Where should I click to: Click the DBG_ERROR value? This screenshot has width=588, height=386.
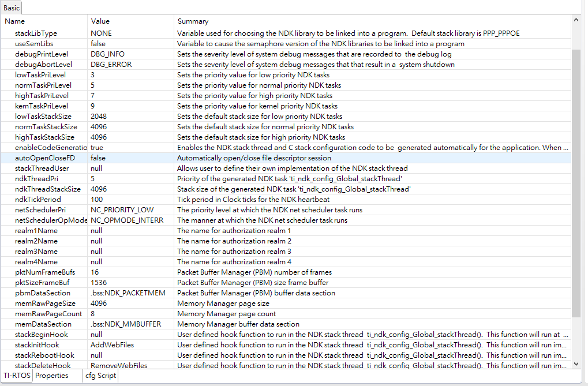click(x=111, y=65)
